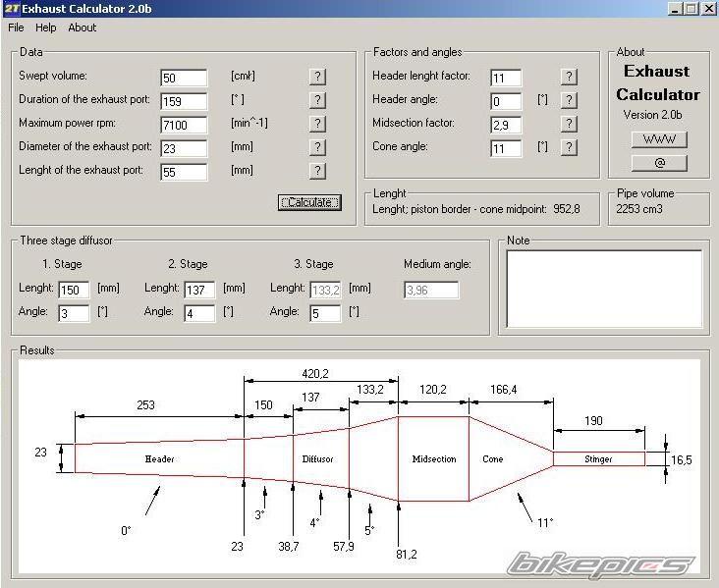Click the Swept volume input field
Image resolution: width=719 pixels, height=588 pixels.
click(184, 78)
